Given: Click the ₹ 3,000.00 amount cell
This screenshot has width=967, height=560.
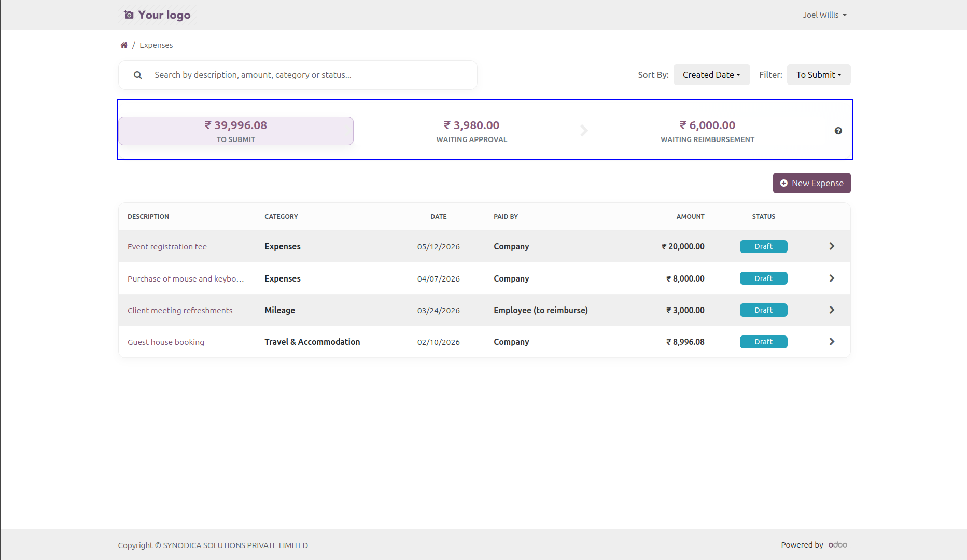Looking at the screenshot, I should pyautogui.click(x=685, y=311).
